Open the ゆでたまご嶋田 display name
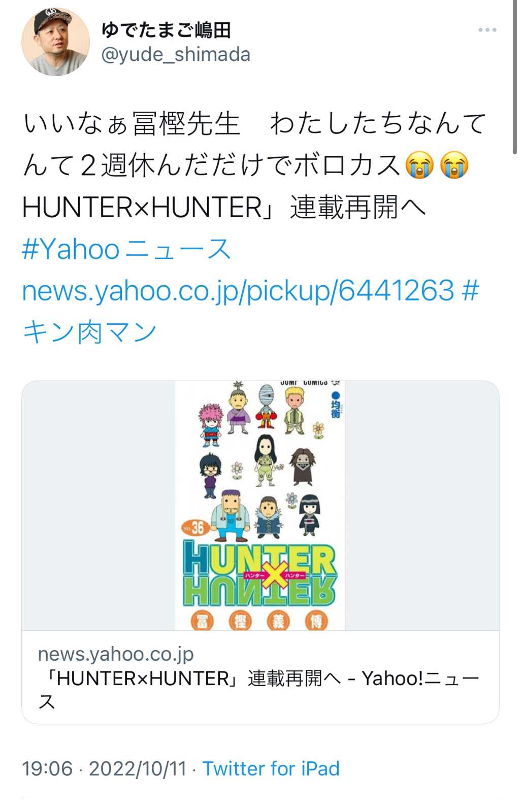 pyautogui.click(x=166, y=30)
